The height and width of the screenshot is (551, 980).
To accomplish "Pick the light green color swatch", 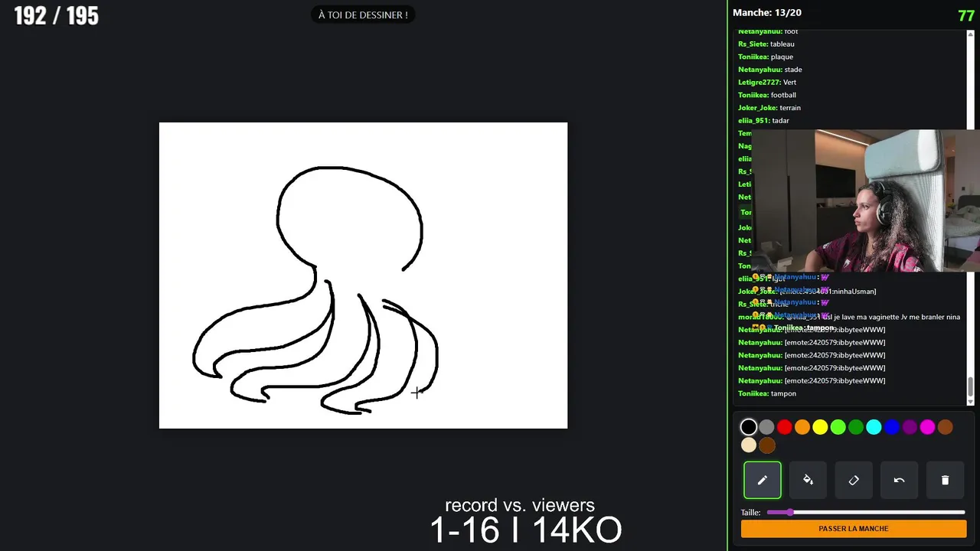I will [838, 427].
